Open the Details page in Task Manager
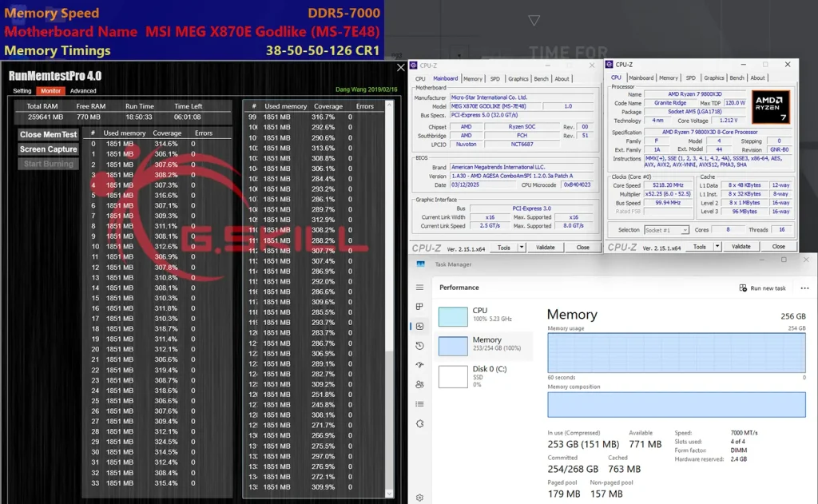 click(x=419, y=404)
